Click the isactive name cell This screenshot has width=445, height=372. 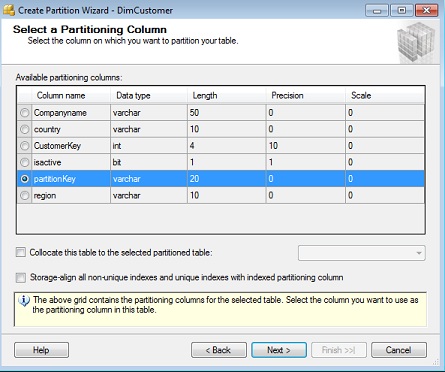(71, 162)
